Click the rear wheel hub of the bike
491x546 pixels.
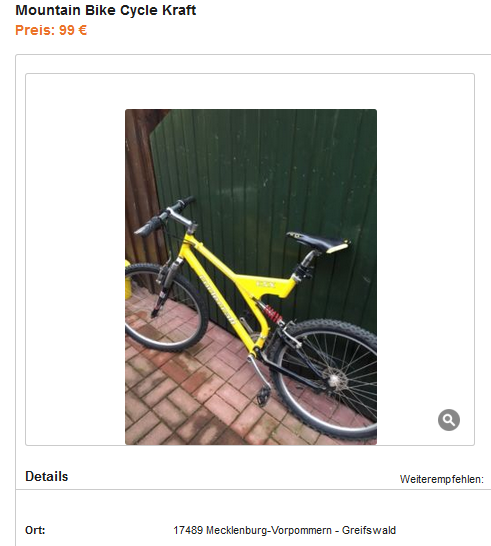click(334, 378)
